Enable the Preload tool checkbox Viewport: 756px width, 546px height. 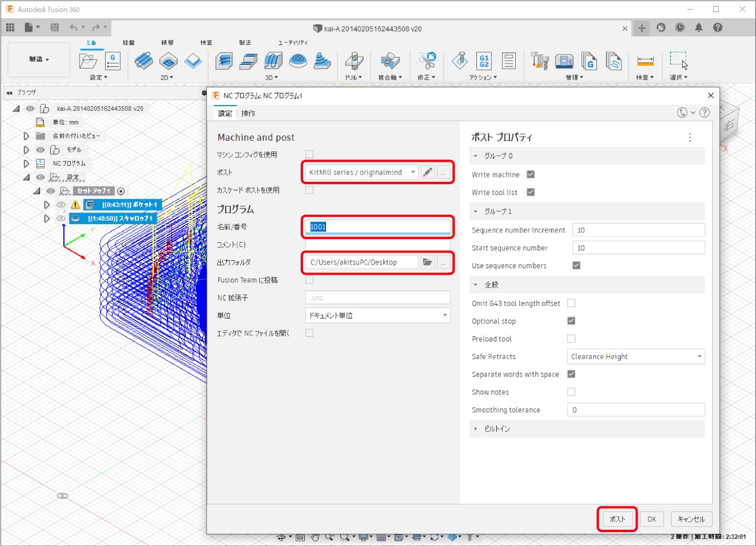click(571, 339)
